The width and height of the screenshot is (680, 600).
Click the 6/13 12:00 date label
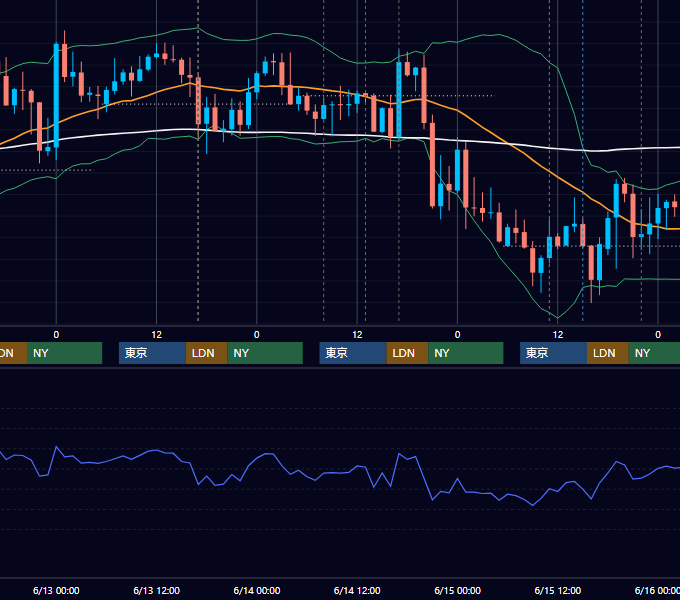pos(156,590)
